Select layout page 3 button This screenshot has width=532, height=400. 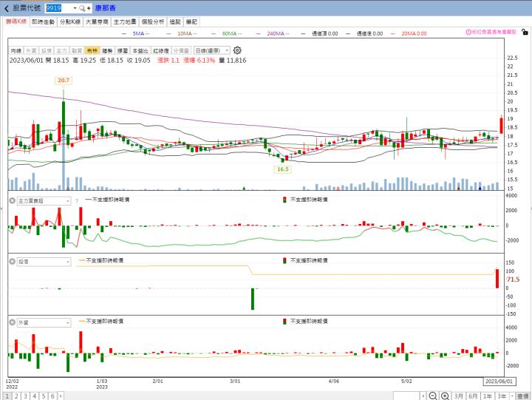coord(25,396)
